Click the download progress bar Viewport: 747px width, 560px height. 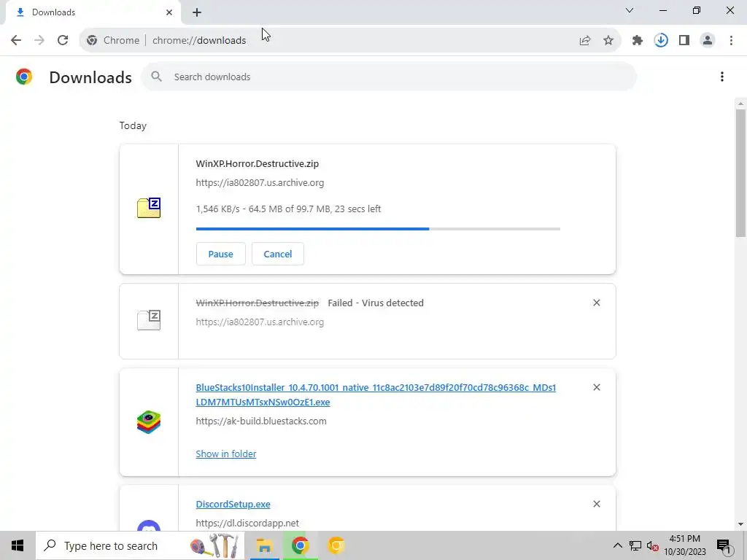(x=378, y=229)
